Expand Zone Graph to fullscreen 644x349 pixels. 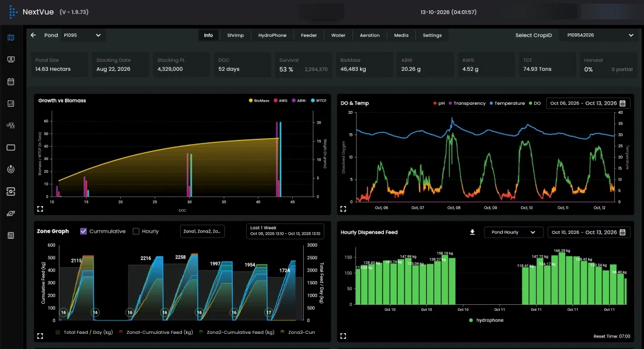coord(40,336)
